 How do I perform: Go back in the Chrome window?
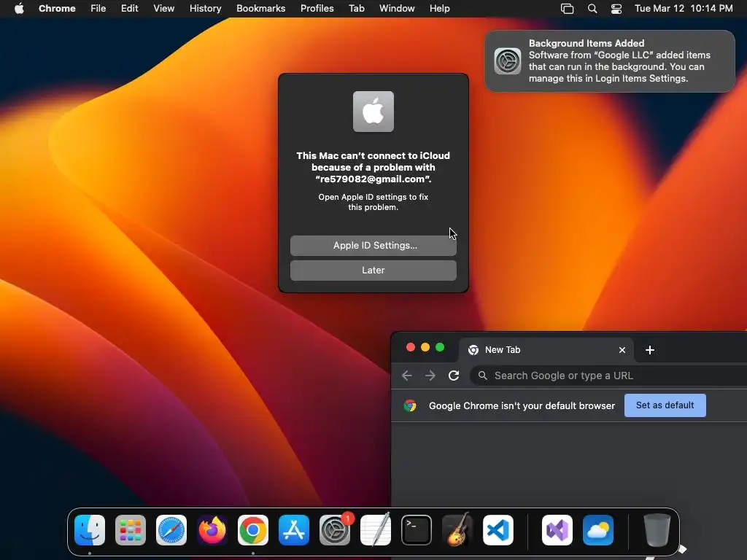tap(407, 376)
